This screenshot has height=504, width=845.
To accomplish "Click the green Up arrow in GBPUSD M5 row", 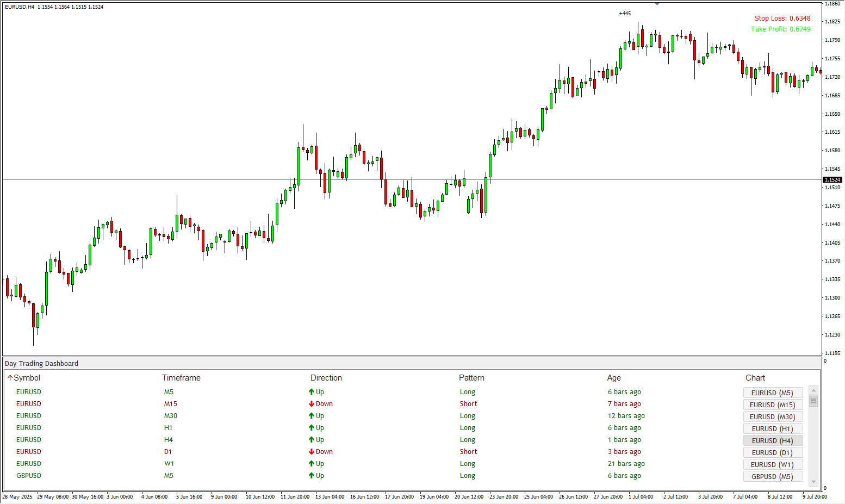I will click(x=312, y=476).
